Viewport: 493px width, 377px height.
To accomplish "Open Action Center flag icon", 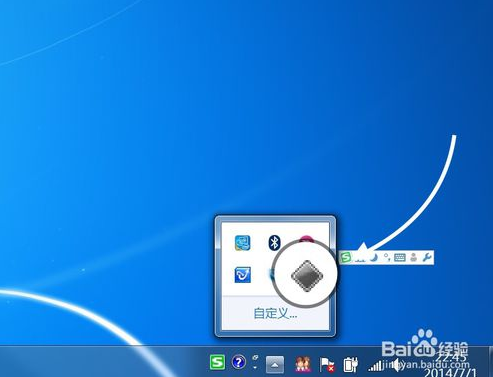I will pos(327,365).
